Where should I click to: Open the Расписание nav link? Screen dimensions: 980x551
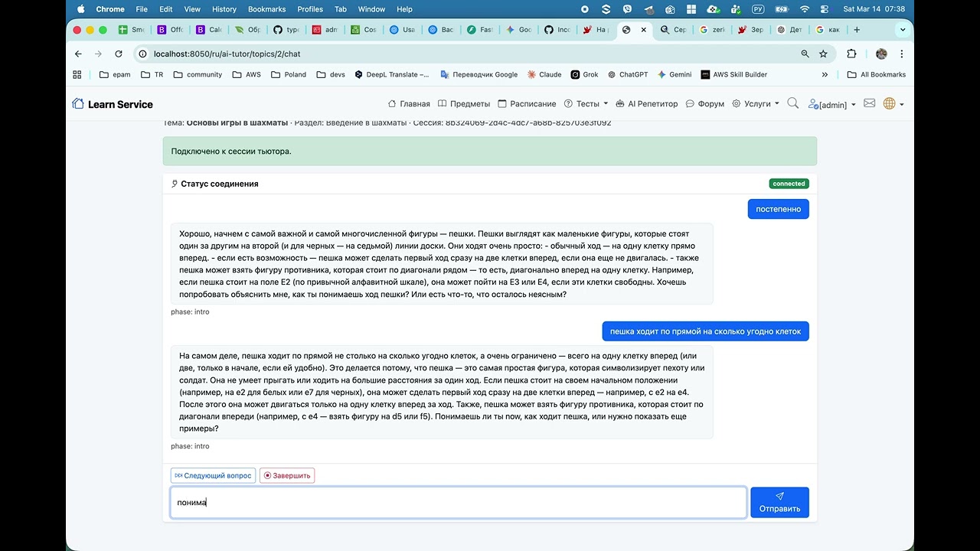click(527, 104)
